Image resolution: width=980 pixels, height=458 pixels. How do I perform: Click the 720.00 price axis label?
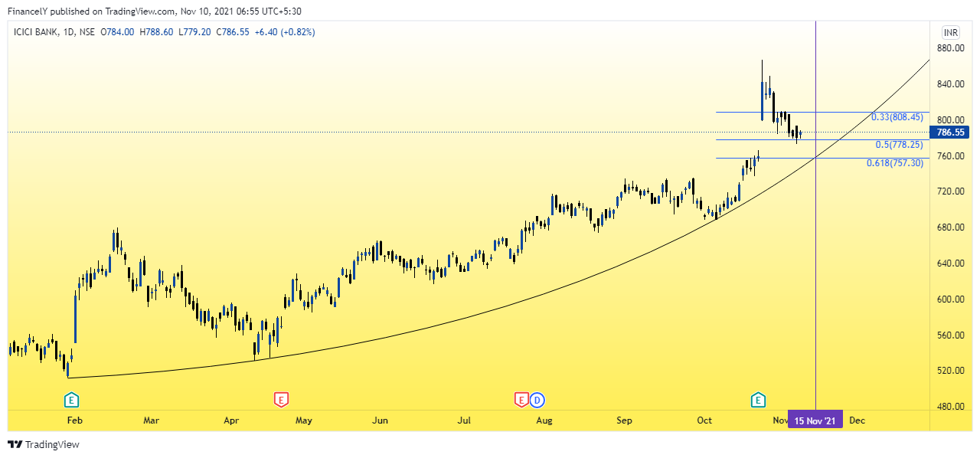tap(949, 191)
